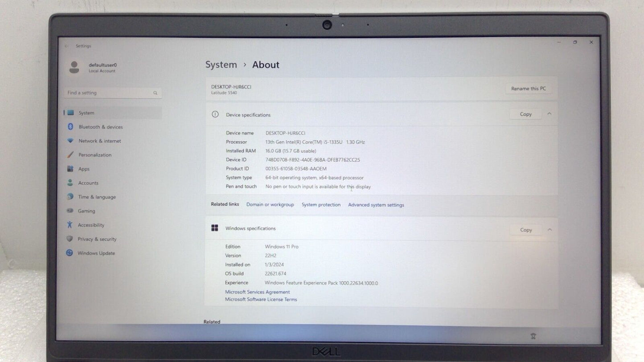Click the search magnifier icon
Screen dimensions: 644x362
pyautogui.click(x=155, y=93)
